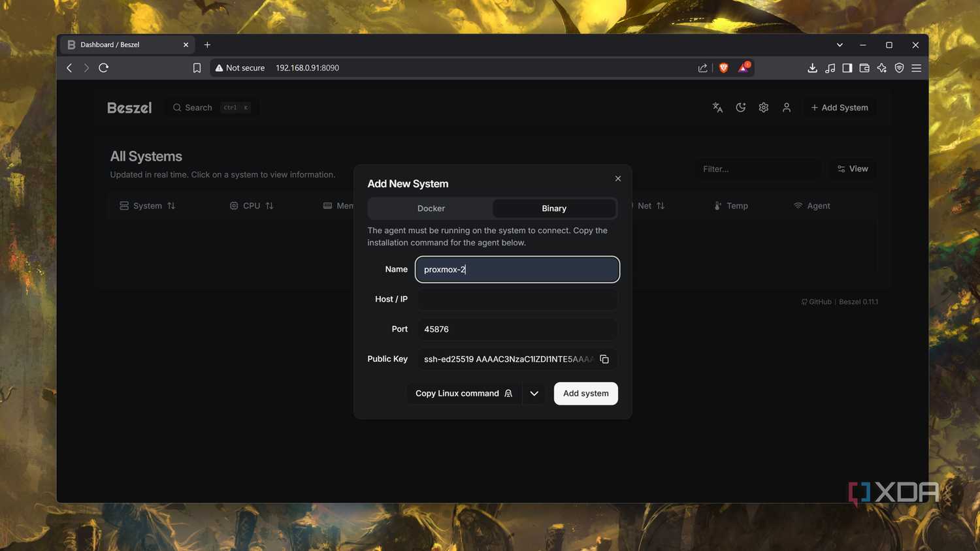Click the address bar URL
980x551 pixels.
point(307,68)
